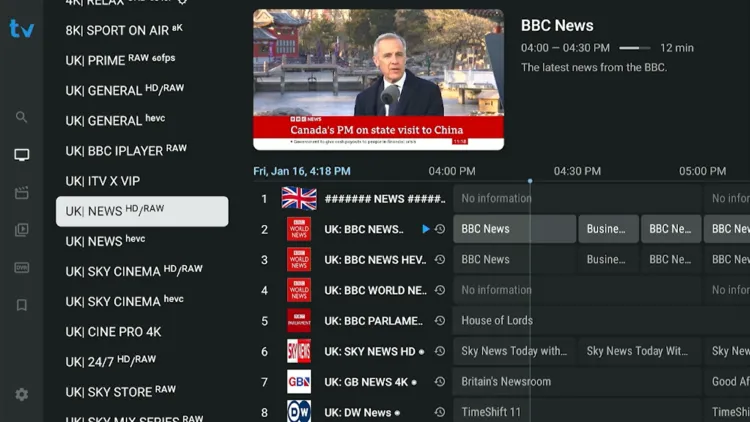Select TimeShift 11 program

click(x=577, y=412)
